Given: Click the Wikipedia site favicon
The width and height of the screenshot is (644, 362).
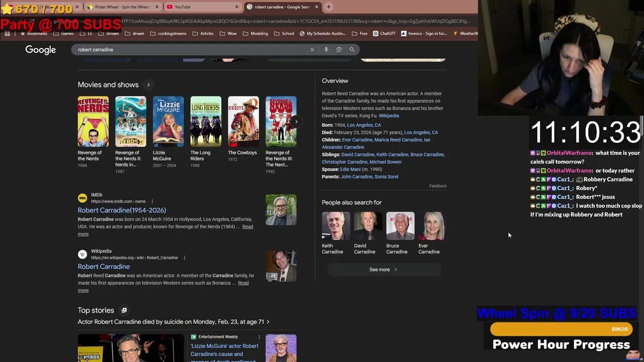Looking at the screenshot, I should [x=83, y=254].
